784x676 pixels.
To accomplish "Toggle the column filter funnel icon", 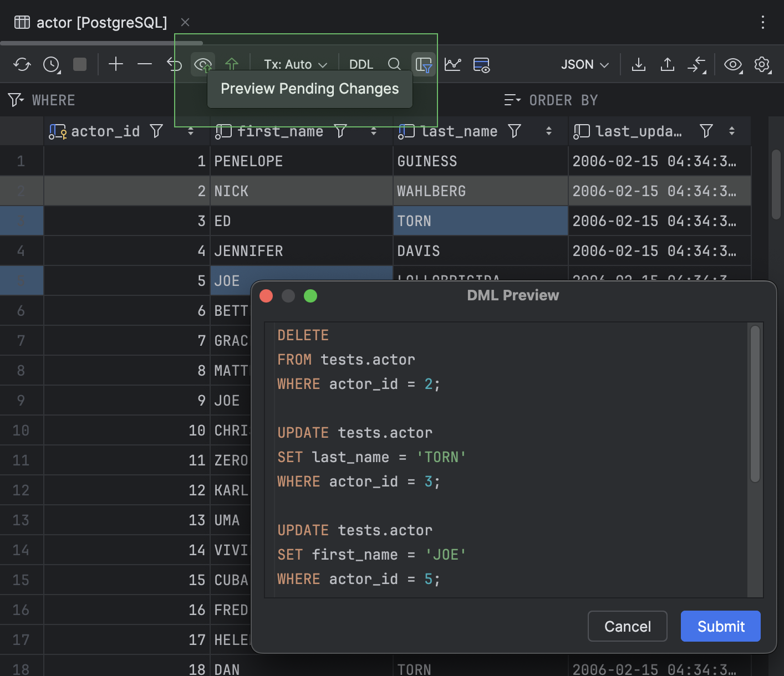I will [424, 64].
